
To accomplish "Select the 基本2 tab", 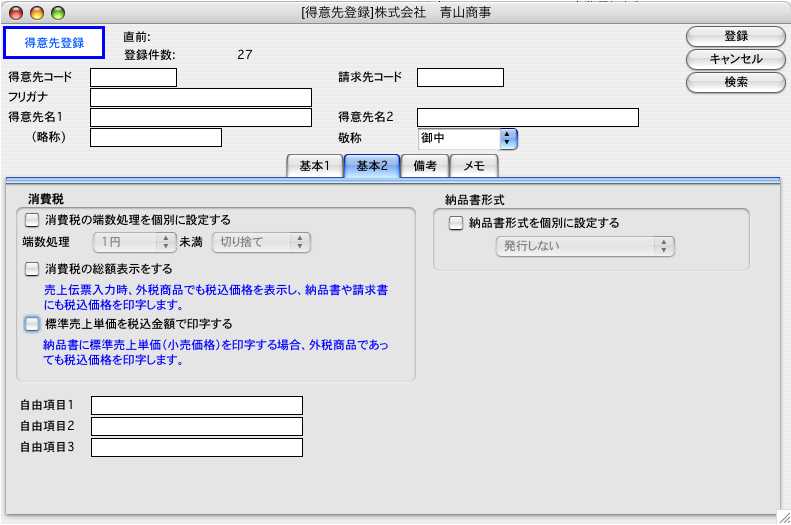I will point(371,167).
